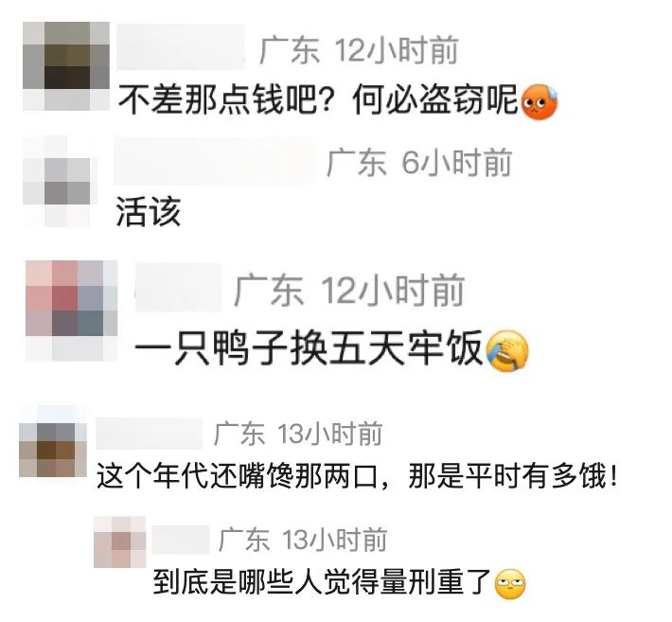Click the blurred username above '不差那点钱吧'

pos(181,47)
